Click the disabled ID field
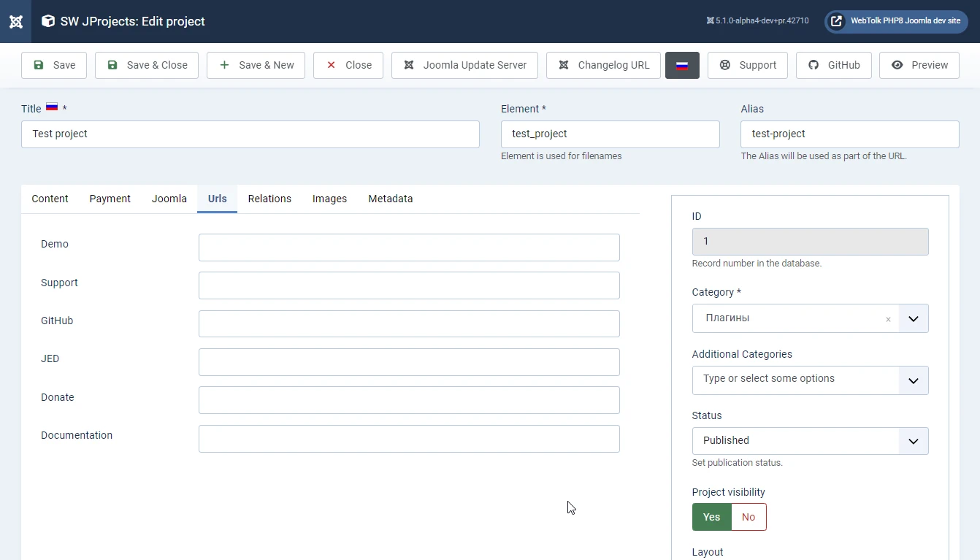This screenshot has width=980, height=560. (811, 242)
